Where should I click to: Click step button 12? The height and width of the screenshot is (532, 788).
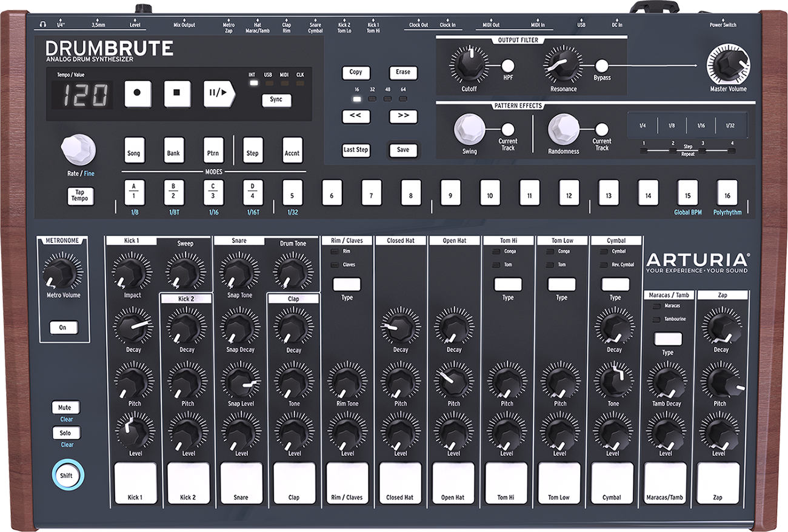pos(569,193)
